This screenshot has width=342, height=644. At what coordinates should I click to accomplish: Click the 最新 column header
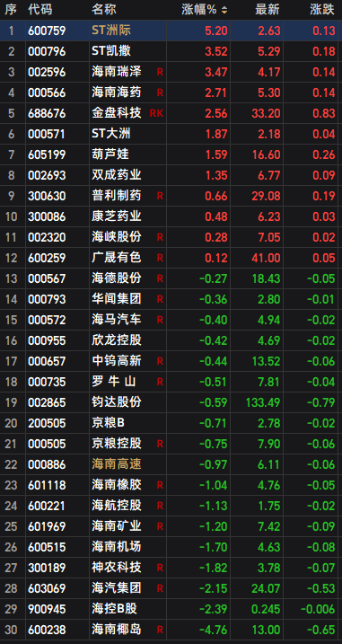coord(267,10)
